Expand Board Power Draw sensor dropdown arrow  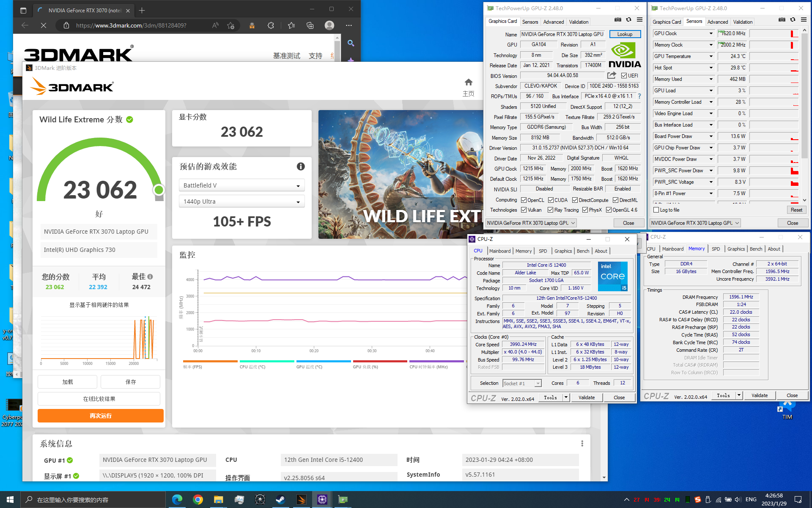[x=711, y=136]
